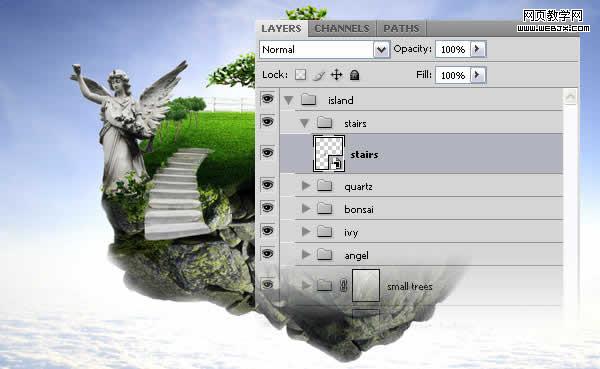
Task: Click the lock image pixels brush icon
Action: pos(318,75)
